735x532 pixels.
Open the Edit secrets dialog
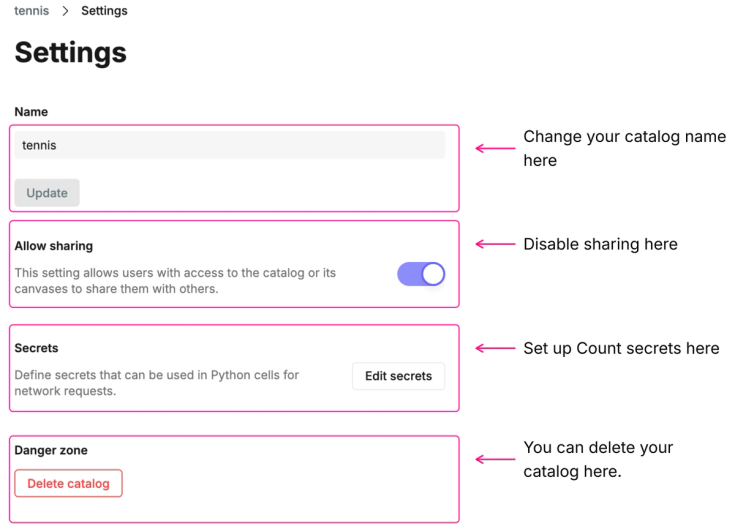[398, 376]
